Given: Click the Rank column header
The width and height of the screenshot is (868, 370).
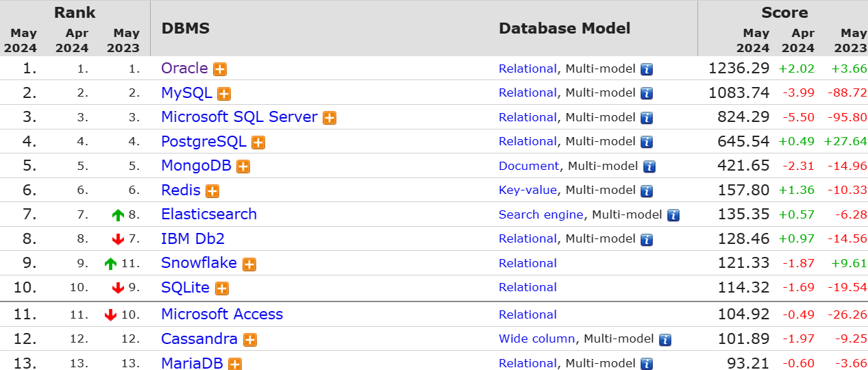Looking at the screenshot, I should click(75, 12).
